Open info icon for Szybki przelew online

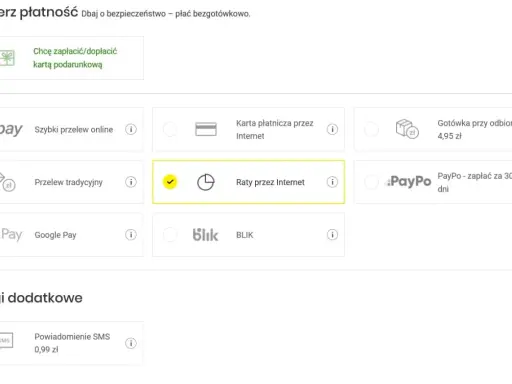tap(131, 129)
